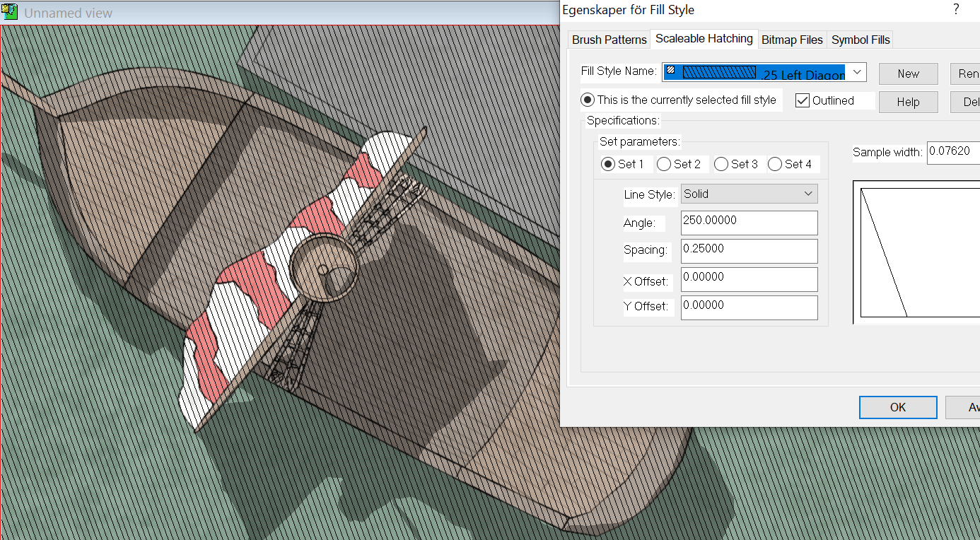
Task: Select 'This is the currently selected fill style'
Action: click(x=587, y=100)
